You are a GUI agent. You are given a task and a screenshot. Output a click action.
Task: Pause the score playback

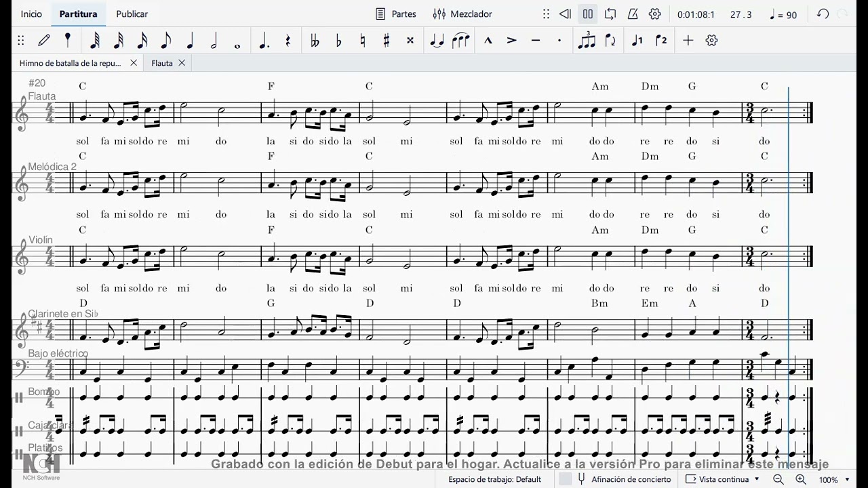point(588,14)
